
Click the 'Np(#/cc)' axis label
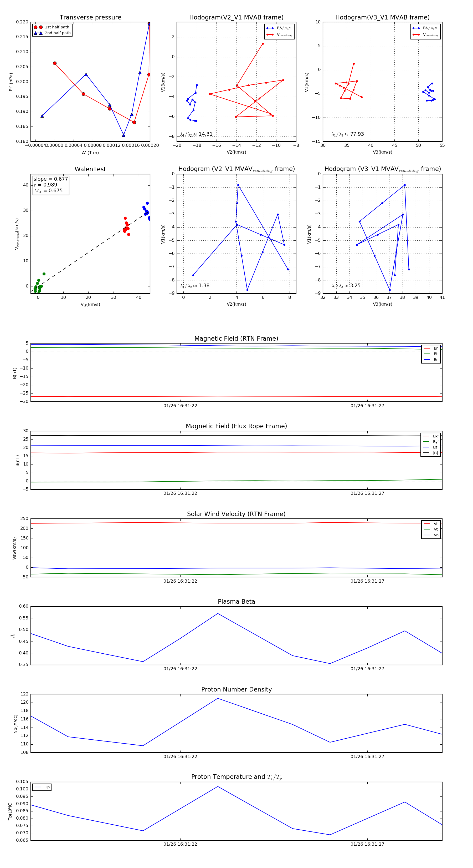[x=15, y=724]
